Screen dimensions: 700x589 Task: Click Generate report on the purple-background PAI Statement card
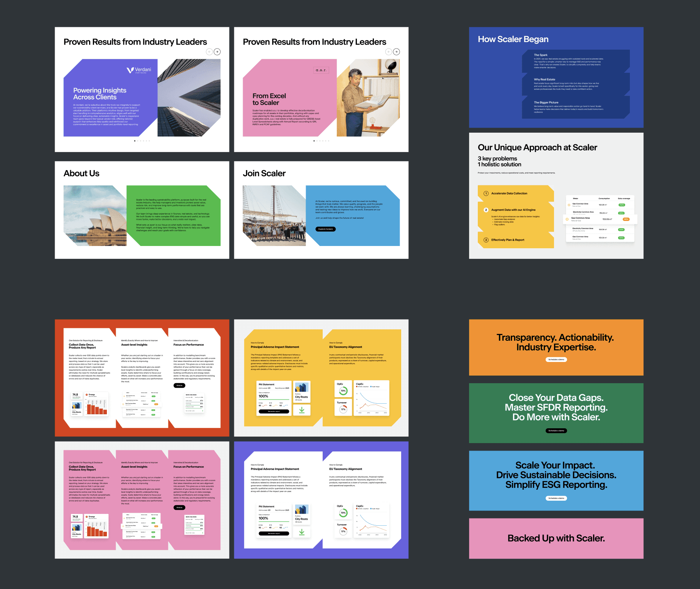[x=274, y=533]
